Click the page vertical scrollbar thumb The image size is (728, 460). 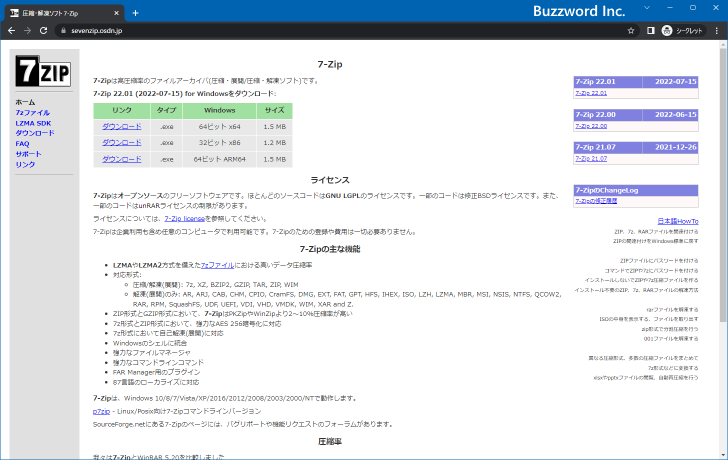tap(723, 185)
